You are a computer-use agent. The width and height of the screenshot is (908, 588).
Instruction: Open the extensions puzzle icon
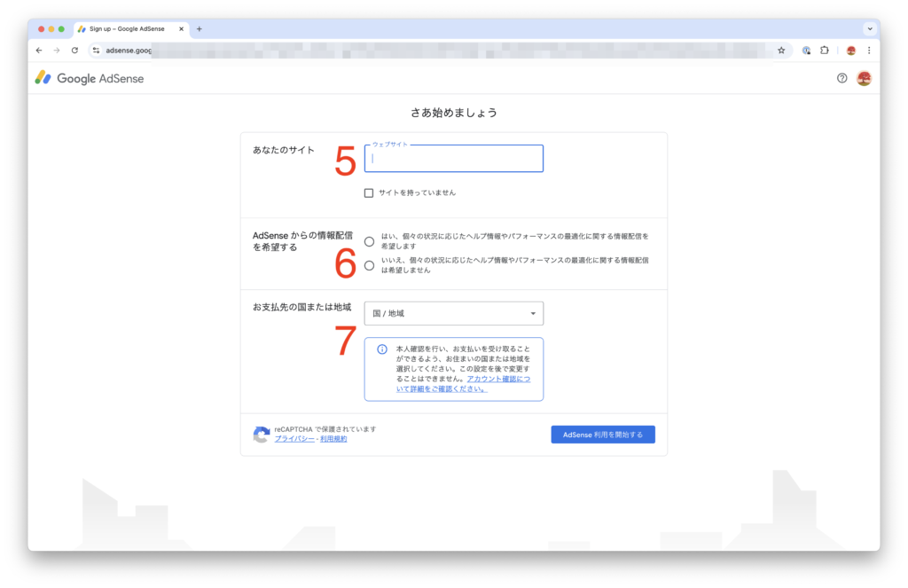click(x=825, y=51)
